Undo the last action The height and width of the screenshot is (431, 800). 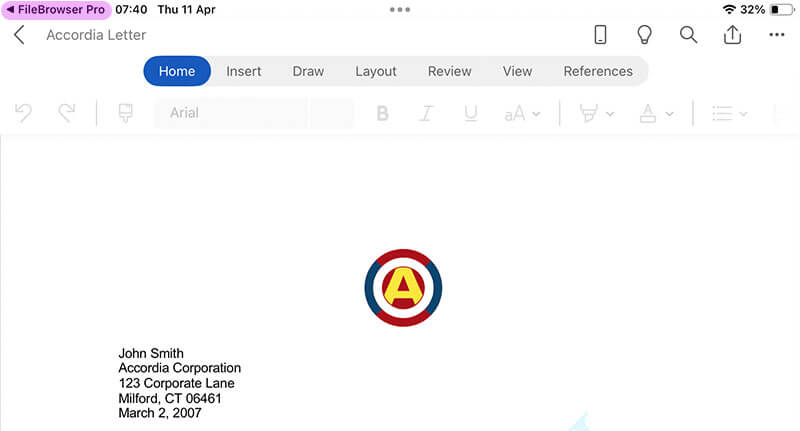pyautogui.click(x=23, y=113)
